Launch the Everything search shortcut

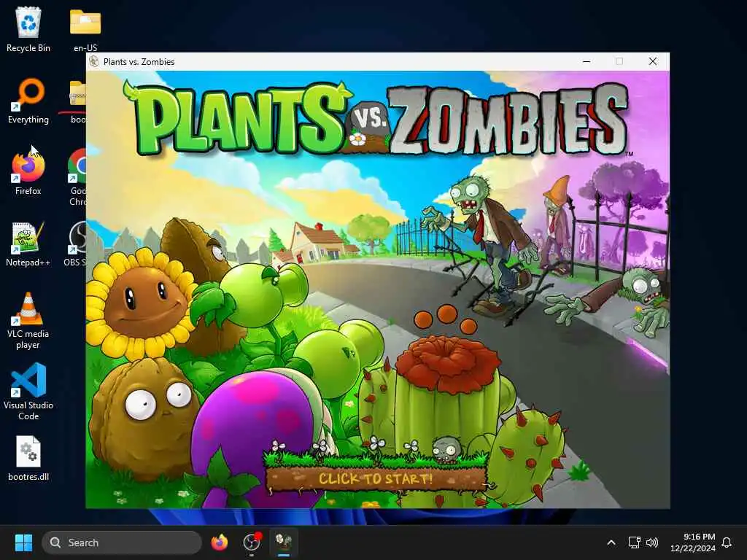point(28,101)
